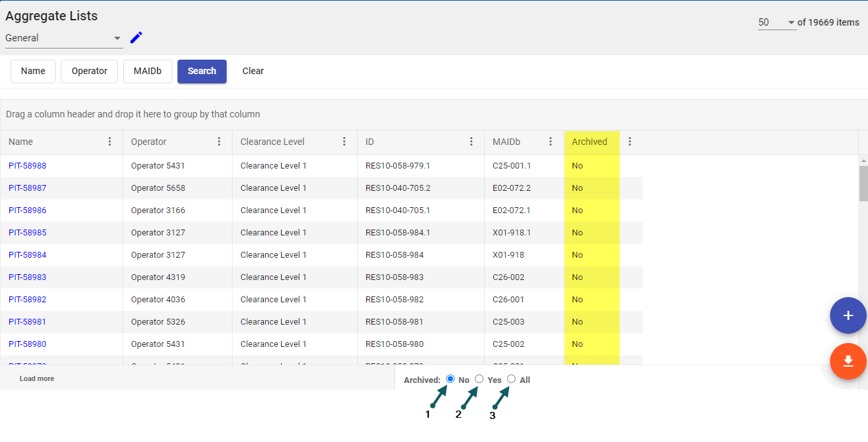Select the Archived No radio button
868x442 pixels.
pyautogui.click(x=450, y=379)
